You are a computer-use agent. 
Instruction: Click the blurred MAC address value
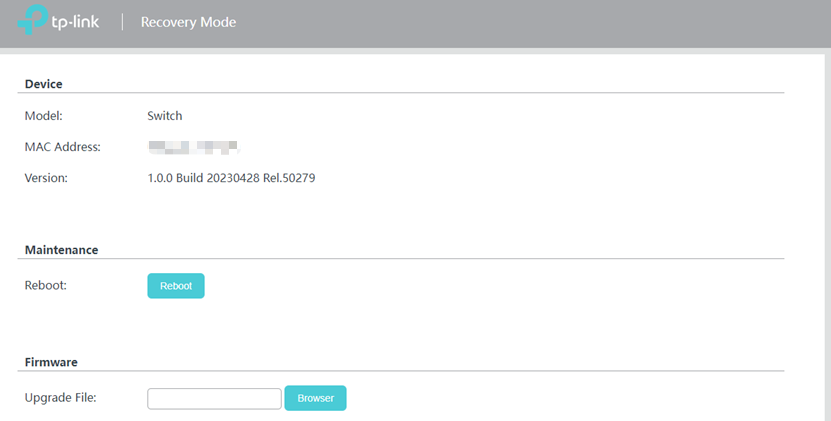click(x=193, y=147)
